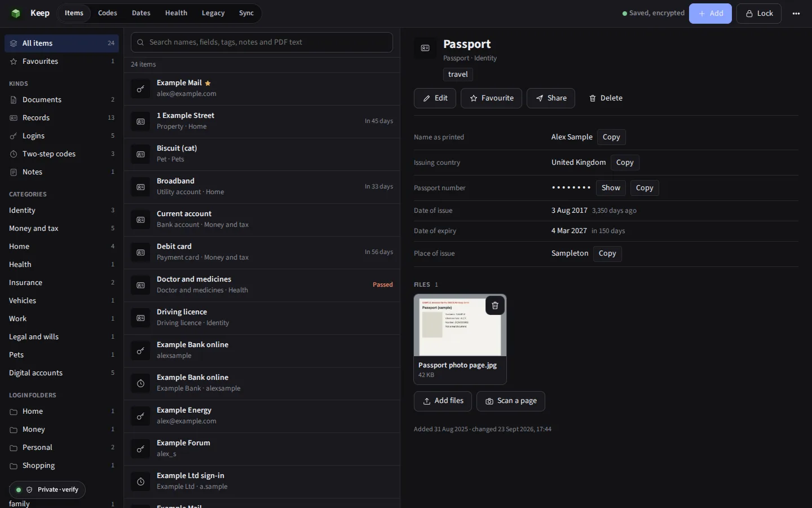The image size is (812, 508).
Task: Open the Shopping login folder
Action: [x=62, y=466]
